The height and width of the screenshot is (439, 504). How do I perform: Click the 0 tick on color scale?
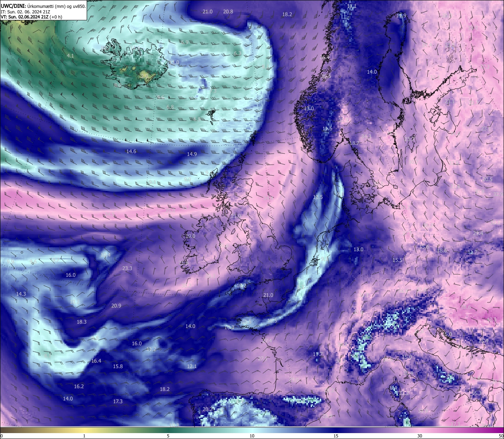2,436
